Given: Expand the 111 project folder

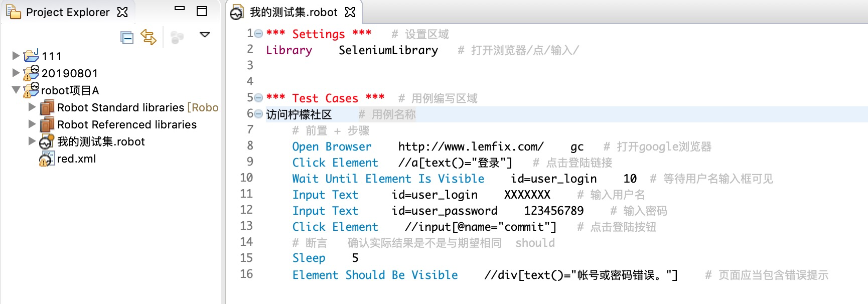Looking at the screenshot, I should coord(16,56).
